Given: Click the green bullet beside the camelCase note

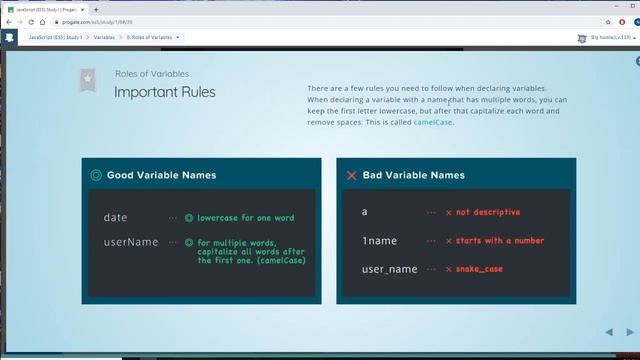Looking at the screenshot, I should pyautogui.click(x=189, y=243).
